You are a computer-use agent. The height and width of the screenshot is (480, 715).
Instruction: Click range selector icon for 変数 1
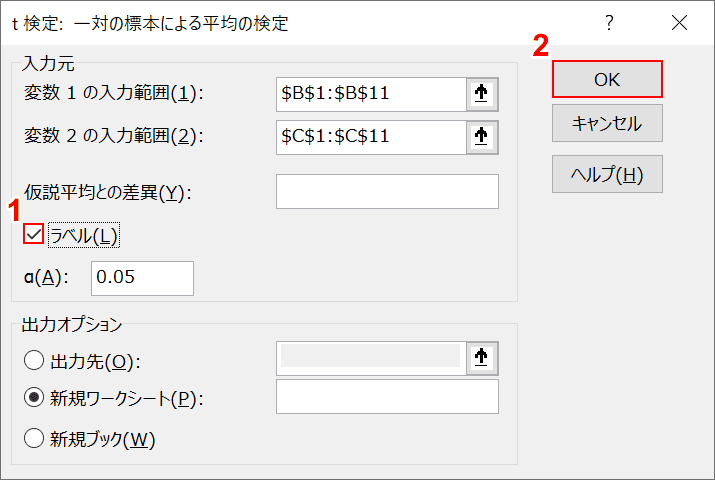[482, 94]
